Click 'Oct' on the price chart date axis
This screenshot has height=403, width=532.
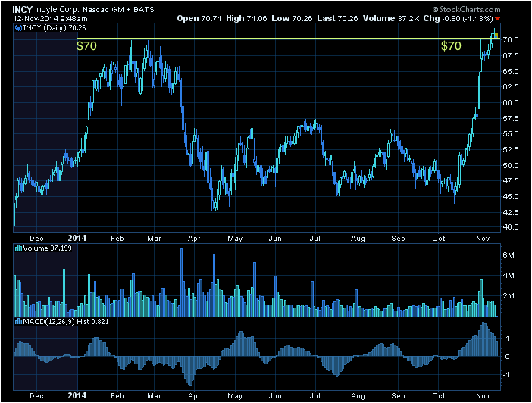tap(438, 239)
